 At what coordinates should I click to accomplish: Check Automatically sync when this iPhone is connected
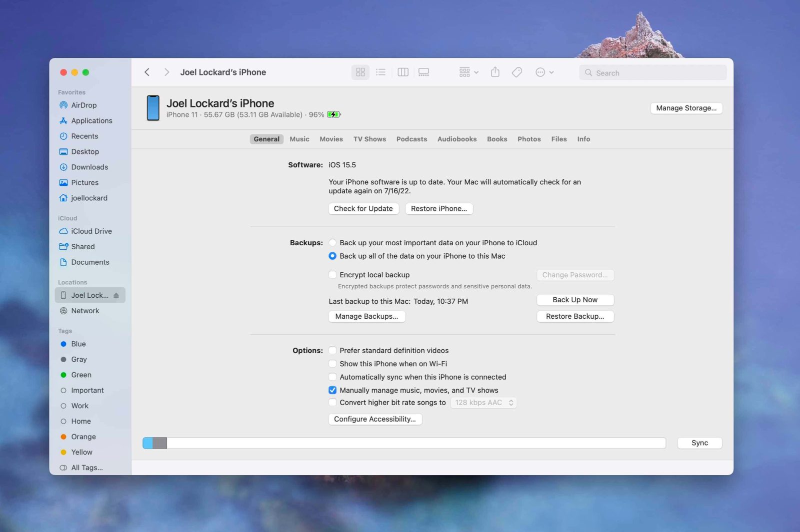pyautogui.click(x=332, y=377)
